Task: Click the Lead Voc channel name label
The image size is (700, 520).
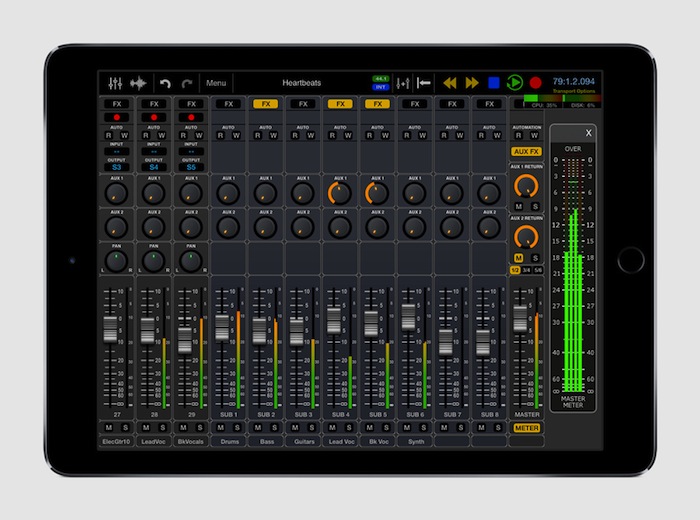Action: point(341,442)
